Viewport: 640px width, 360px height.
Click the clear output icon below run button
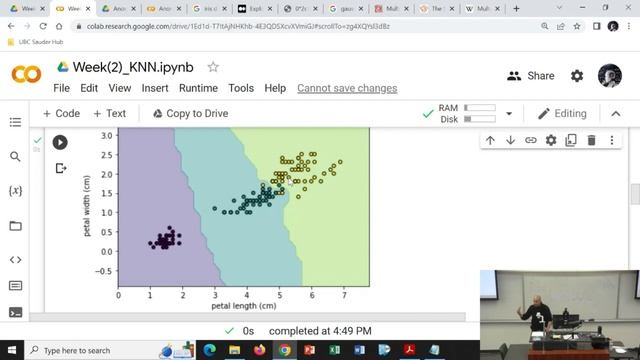pos(61,168)
